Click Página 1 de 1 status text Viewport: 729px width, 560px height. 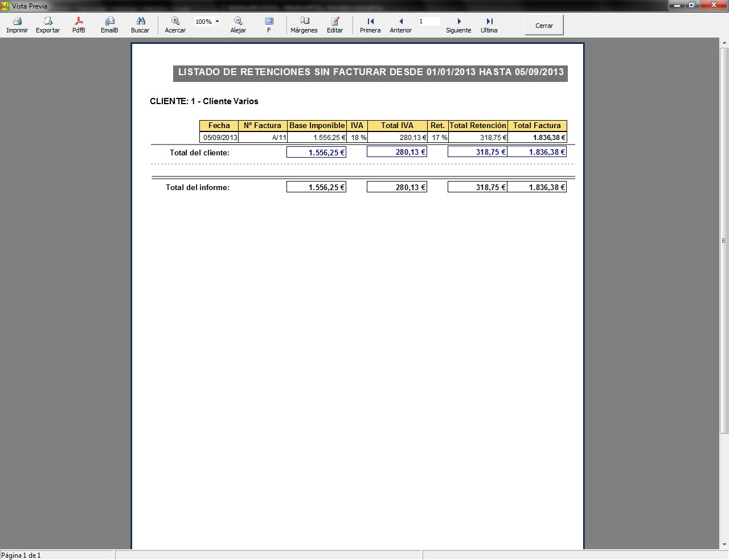tap(21, 555)
